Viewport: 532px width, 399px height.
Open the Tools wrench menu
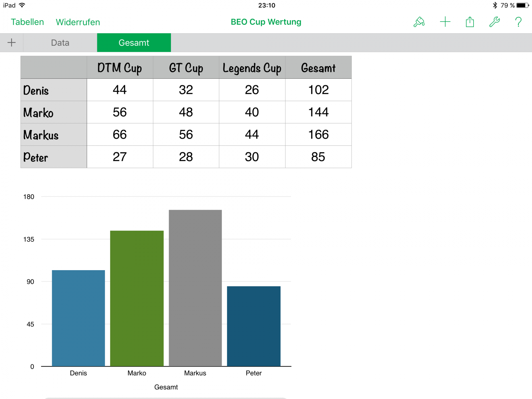click(x=494, y=22)
